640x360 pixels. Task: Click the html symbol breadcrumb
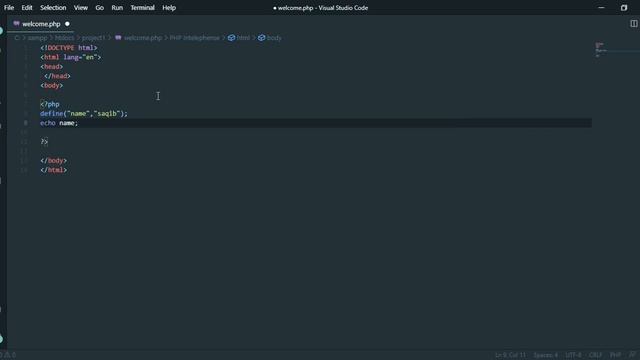pyautogui.click(x=239, y=38)
